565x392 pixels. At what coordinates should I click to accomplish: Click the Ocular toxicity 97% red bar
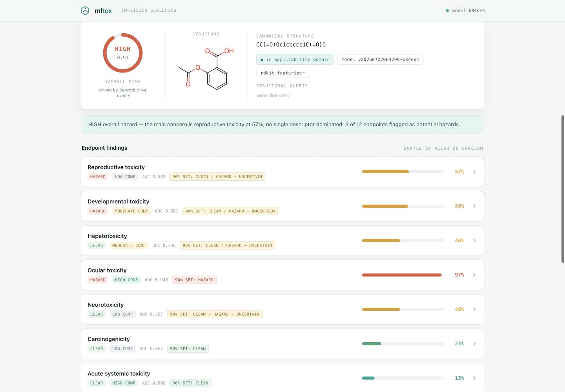(x=403, y=275)
